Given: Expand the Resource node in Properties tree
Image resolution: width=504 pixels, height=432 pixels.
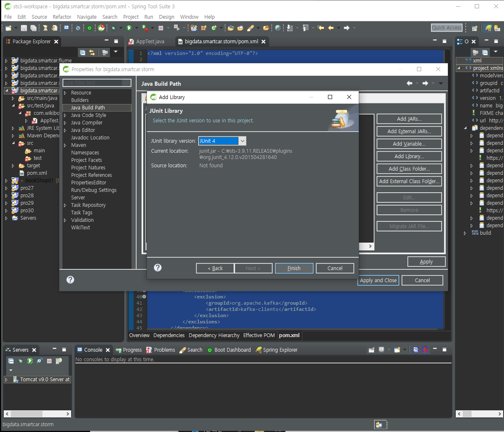Looking at the screenshot, I should (65, 93).
